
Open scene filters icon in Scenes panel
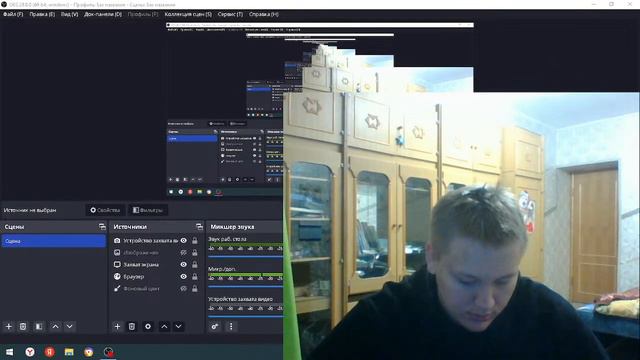(39, 327)
